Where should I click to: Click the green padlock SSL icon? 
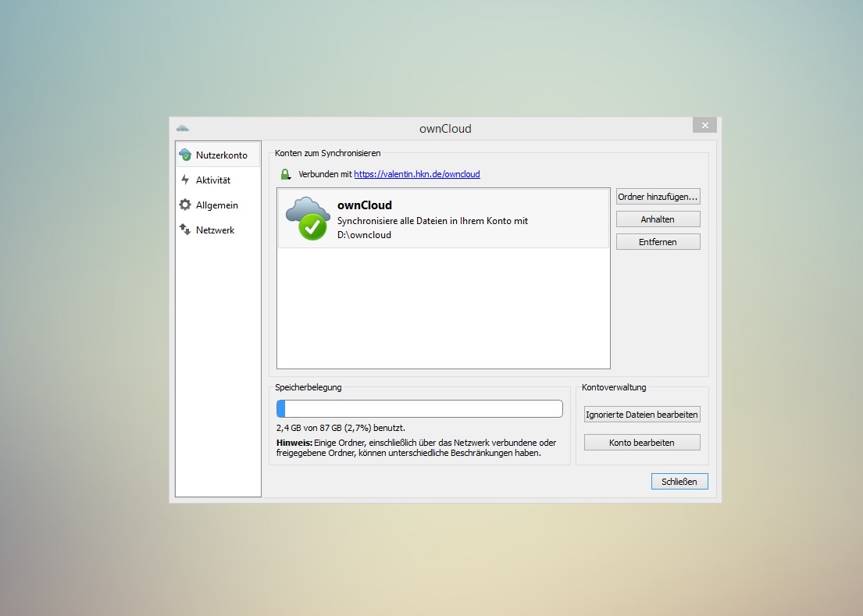tap(285, 174)
